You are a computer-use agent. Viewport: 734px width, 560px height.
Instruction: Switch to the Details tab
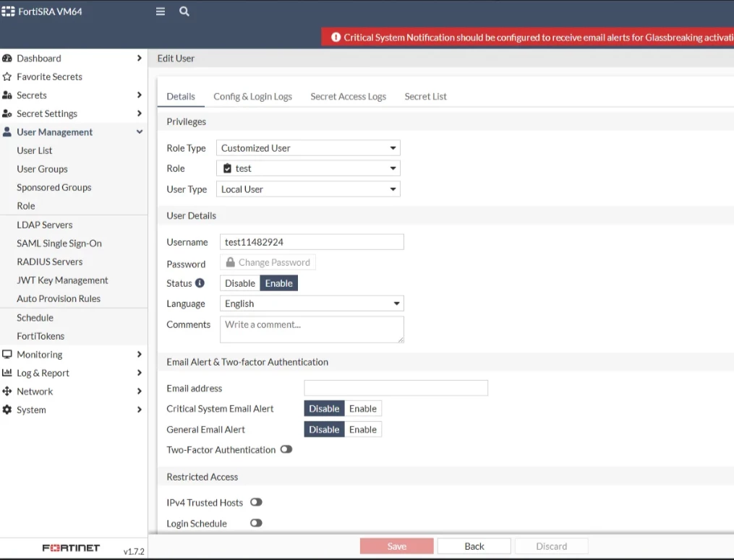click(181, 96)
